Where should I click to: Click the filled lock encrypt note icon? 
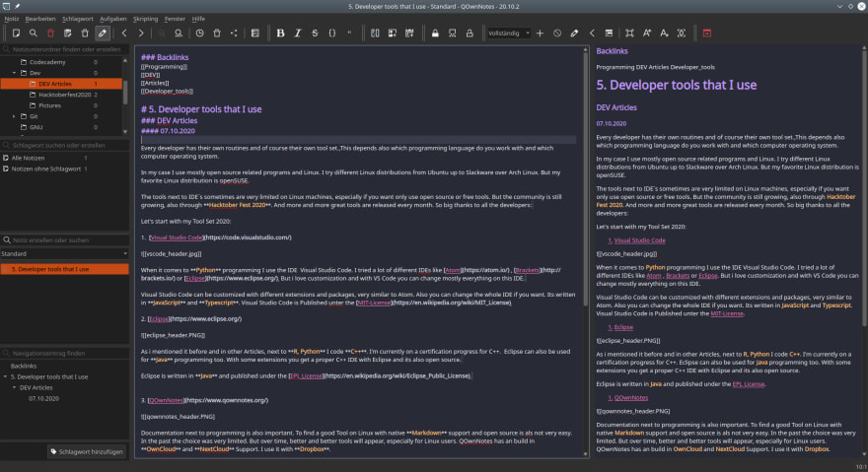[435, 34]
